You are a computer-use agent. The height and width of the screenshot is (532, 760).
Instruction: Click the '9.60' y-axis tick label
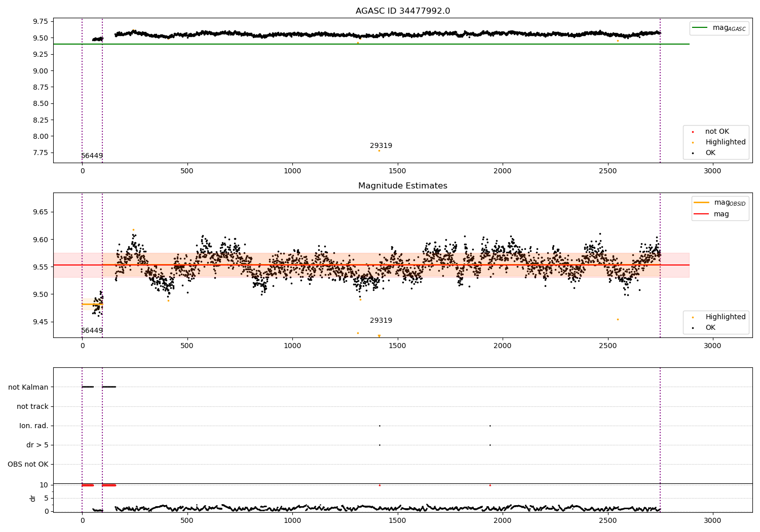click(40, 240)
